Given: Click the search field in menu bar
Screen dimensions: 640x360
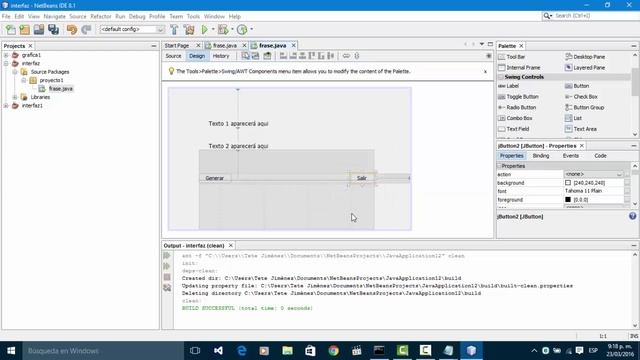Looking at the screenshot, I should [x=591, y=16].
